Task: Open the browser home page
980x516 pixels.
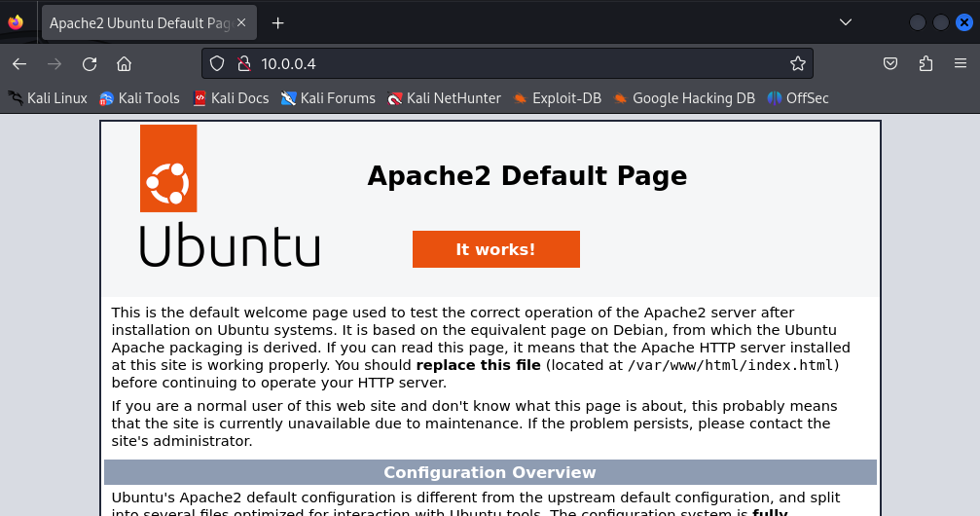Action: pyautogui.click(x=124, y=64)
